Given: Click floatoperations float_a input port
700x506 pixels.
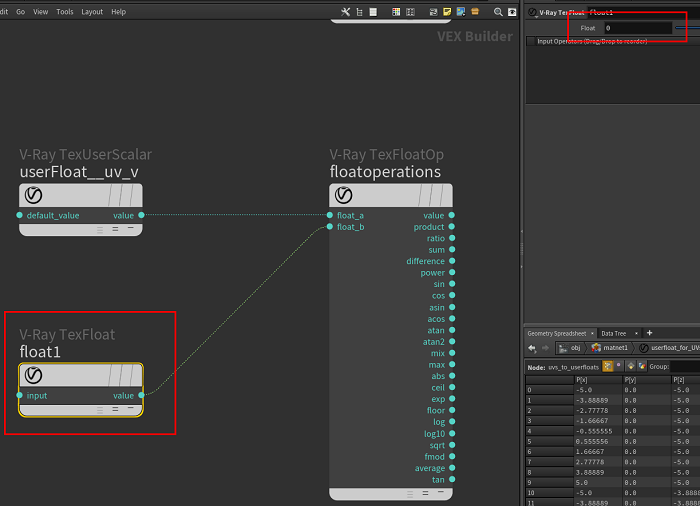Looking at the screenshot, I should 330,215.
